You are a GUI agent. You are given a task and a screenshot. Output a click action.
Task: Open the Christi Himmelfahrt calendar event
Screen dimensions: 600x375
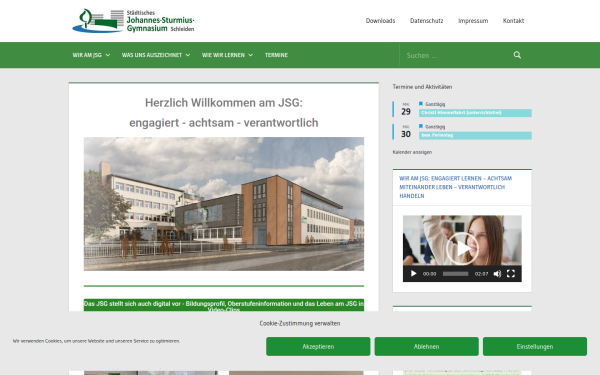pos(475,113)
